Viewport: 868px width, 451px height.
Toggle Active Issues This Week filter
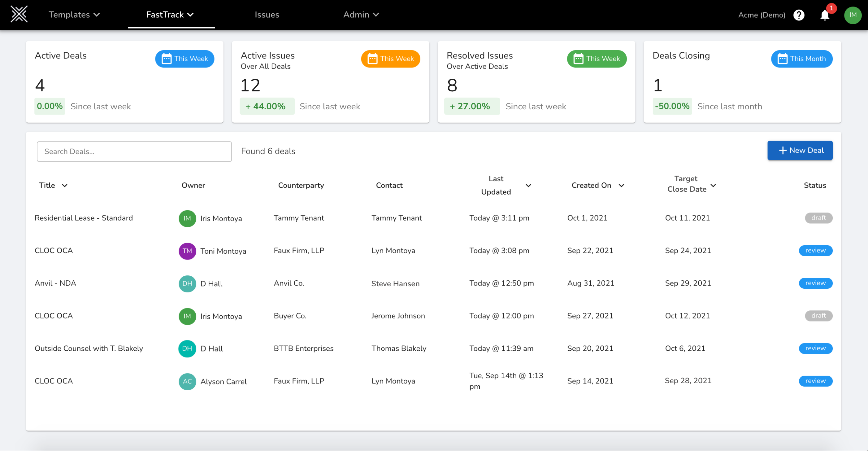(x=391, y=59)
